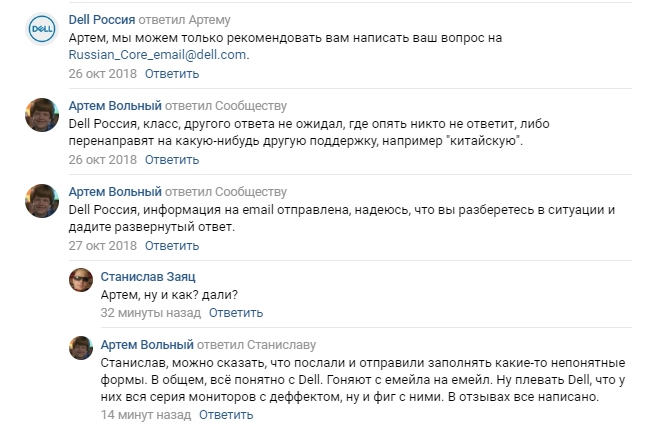Open the 27 окт 2018 timestamp link
Image resolution: width=655 pixels, height=428 pixels.
102,246
